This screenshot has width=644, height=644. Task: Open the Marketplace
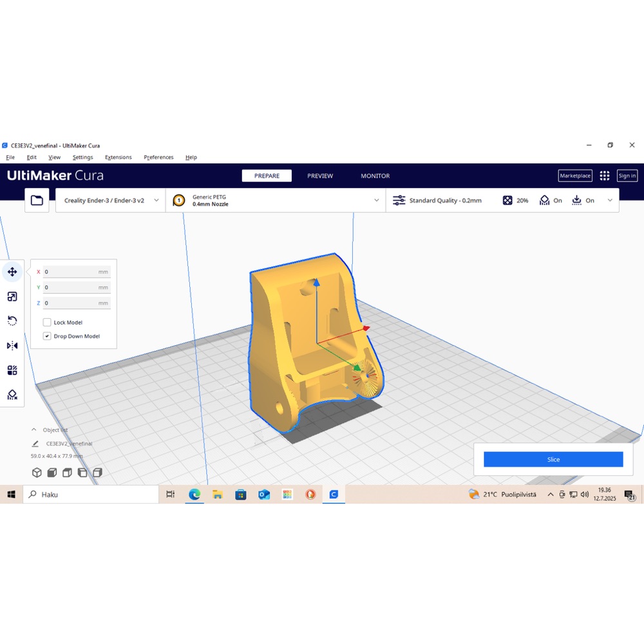(x=575, y=176)
